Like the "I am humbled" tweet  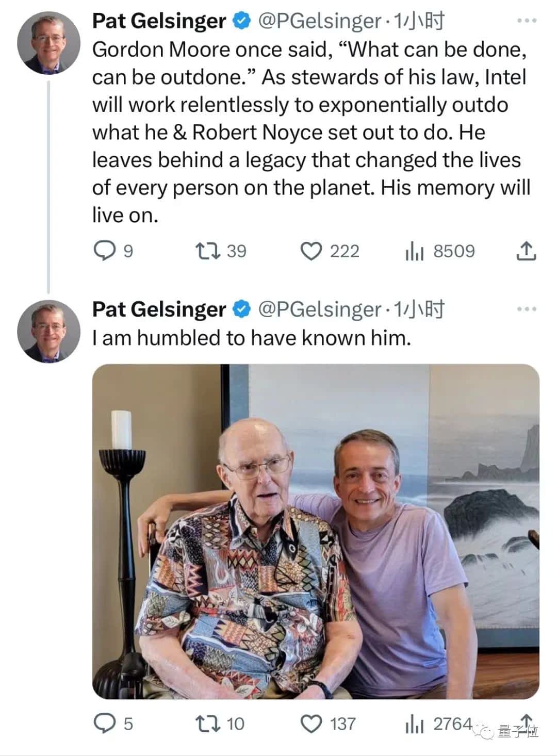click(x=311, y=724)
